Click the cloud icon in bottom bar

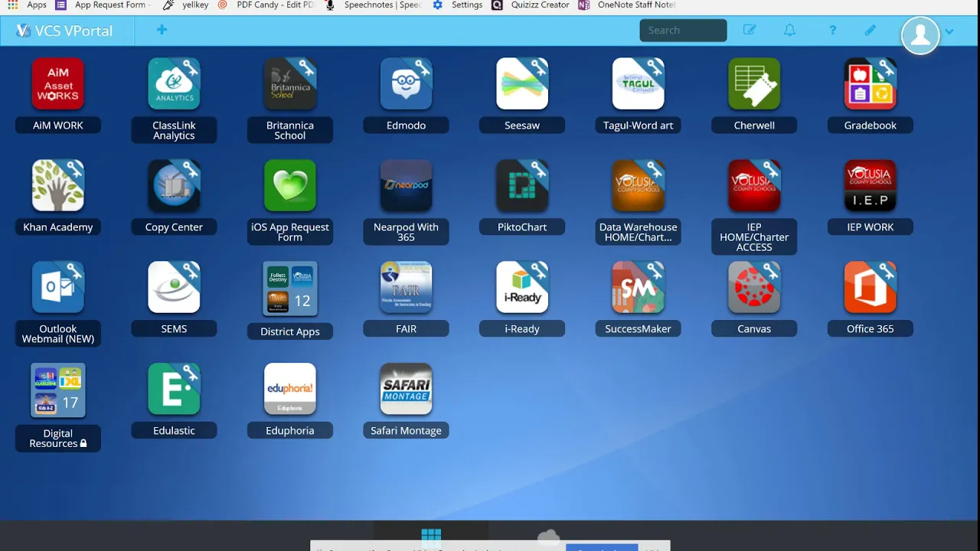coord(548,537)
